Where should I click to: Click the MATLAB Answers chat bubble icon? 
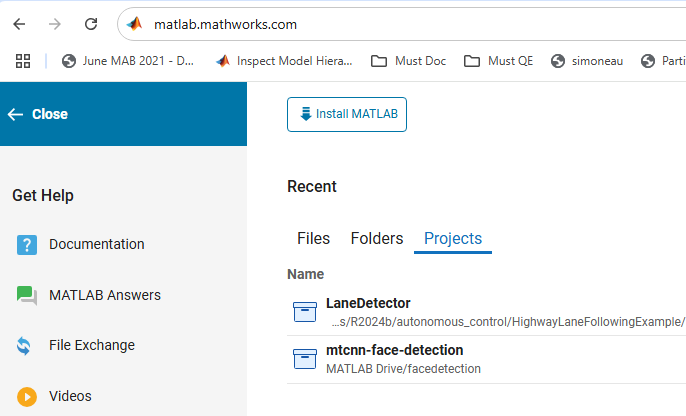pyautogui.click(x=27, y=295)
